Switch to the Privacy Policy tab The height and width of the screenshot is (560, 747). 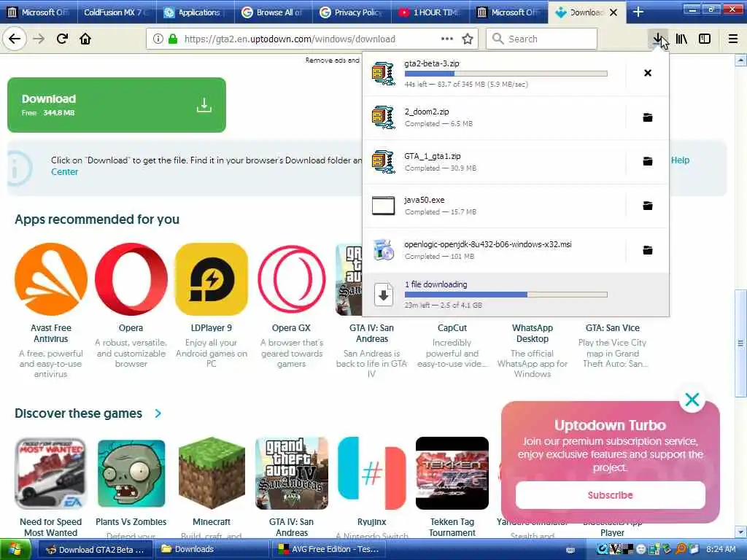pos(352,12)
